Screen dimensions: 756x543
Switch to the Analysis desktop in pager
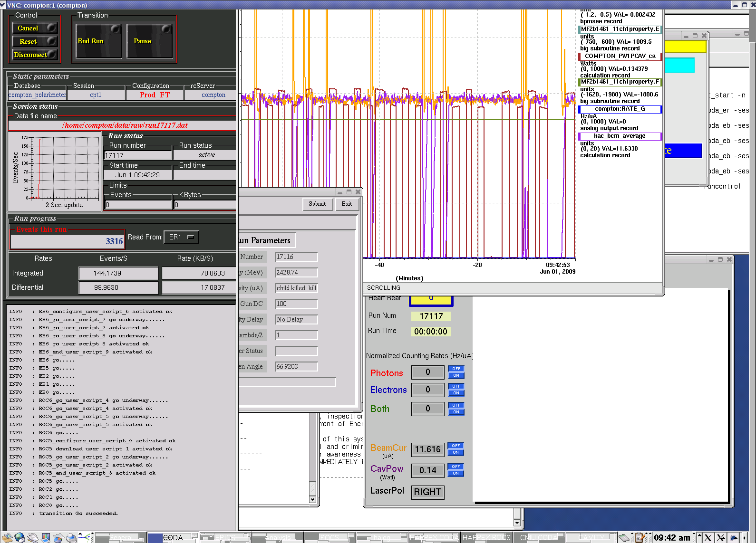click(277, 538)
